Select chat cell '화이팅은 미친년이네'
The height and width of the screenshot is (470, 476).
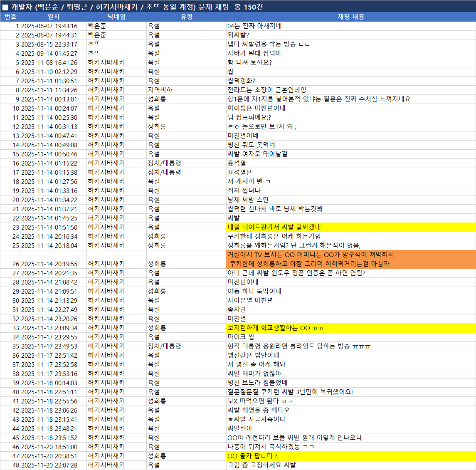click(351, 108)
